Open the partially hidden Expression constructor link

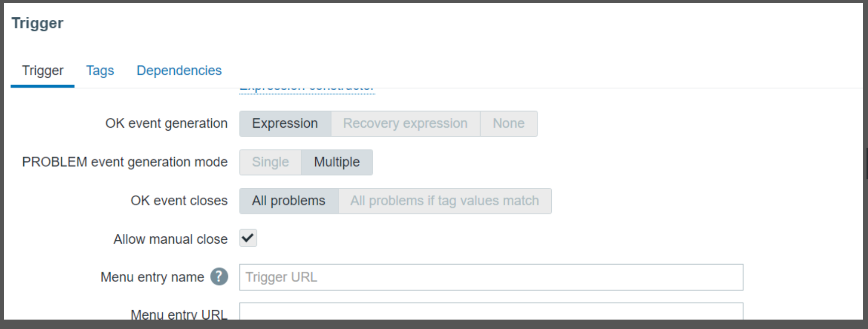pos(307,89)
